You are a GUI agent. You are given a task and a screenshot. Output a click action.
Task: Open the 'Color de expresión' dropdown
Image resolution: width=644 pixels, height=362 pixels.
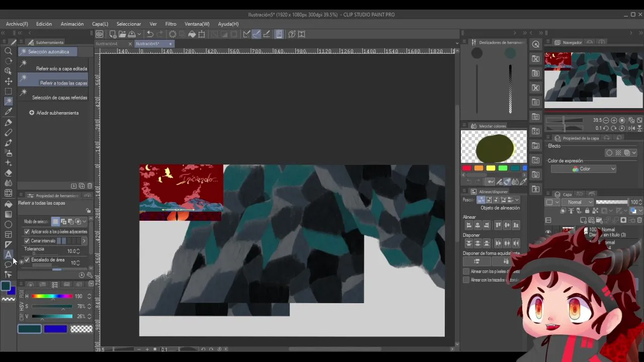pyautogui.click(x=583, y=169)
